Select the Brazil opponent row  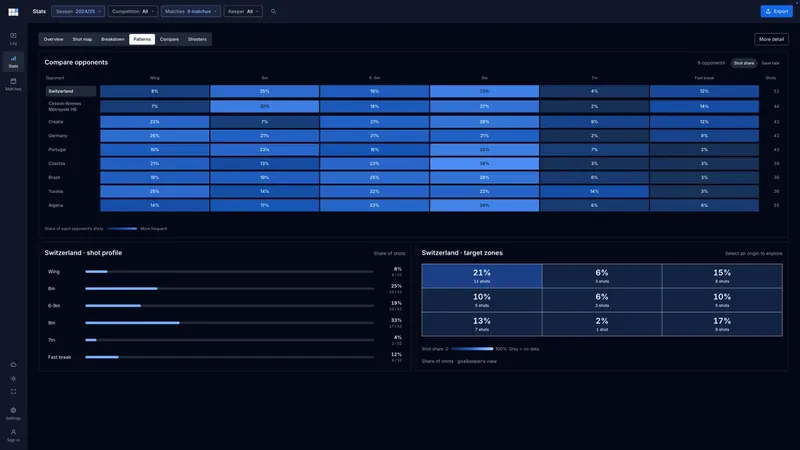pos(71,178)
